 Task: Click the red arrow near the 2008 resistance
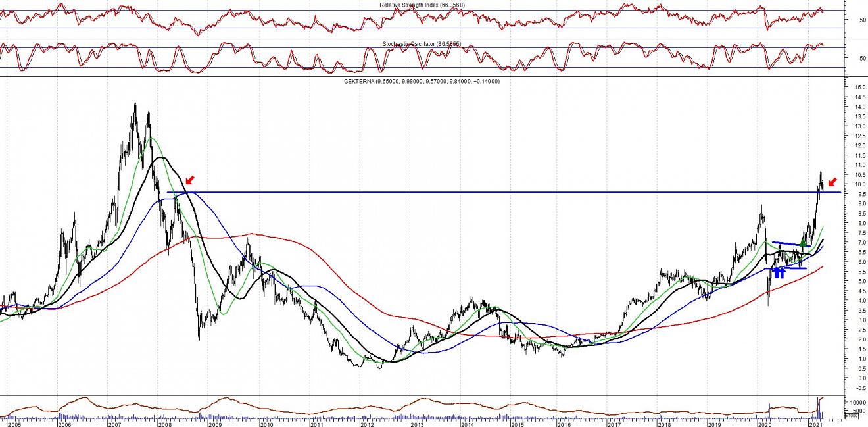[189, 180]
